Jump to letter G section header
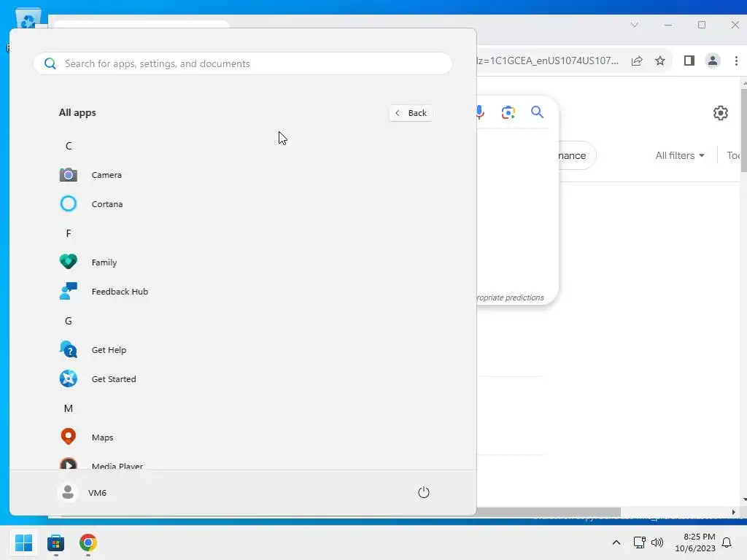The image size is (747, 560). pos(69,321)
